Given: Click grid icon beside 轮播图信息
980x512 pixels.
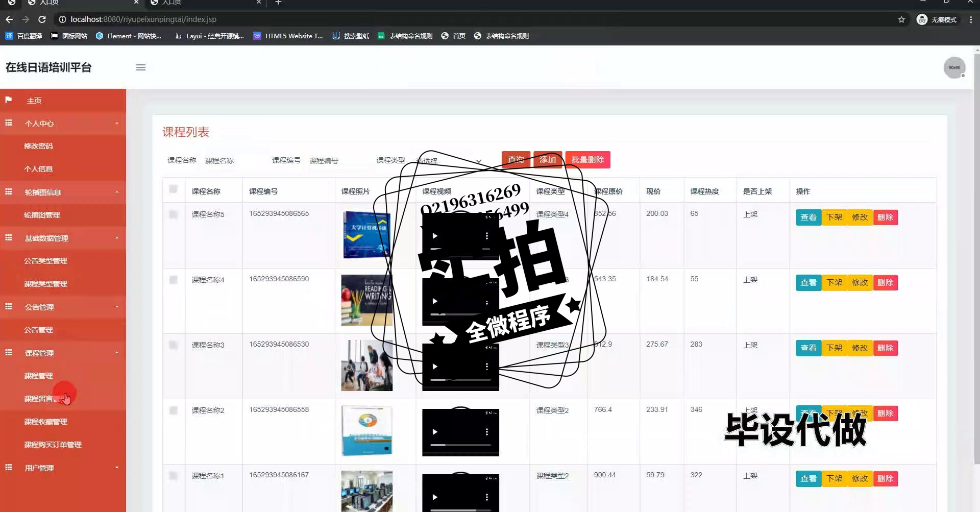Looking at the screenshot, I should tap(9, 192).
